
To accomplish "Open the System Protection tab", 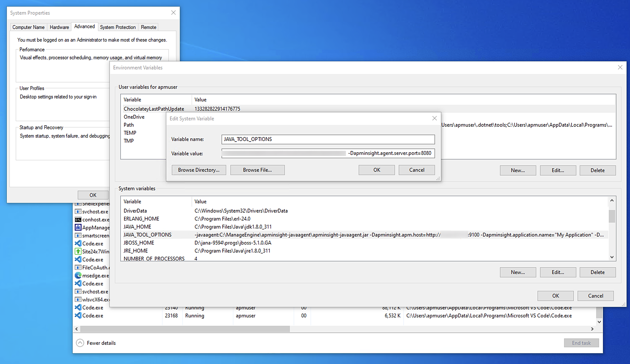I will (x=118, y=27).
